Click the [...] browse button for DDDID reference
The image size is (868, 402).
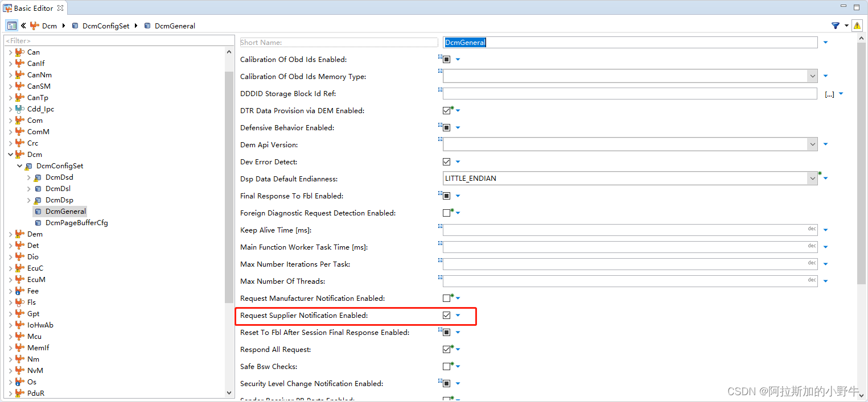829,94
